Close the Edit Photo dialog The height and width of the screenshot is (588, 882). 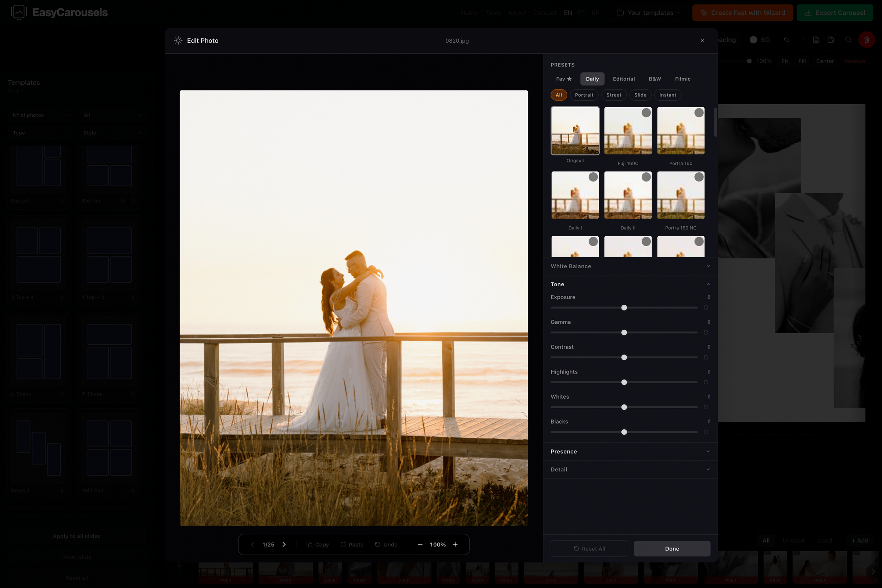click(x=702, y=40)
